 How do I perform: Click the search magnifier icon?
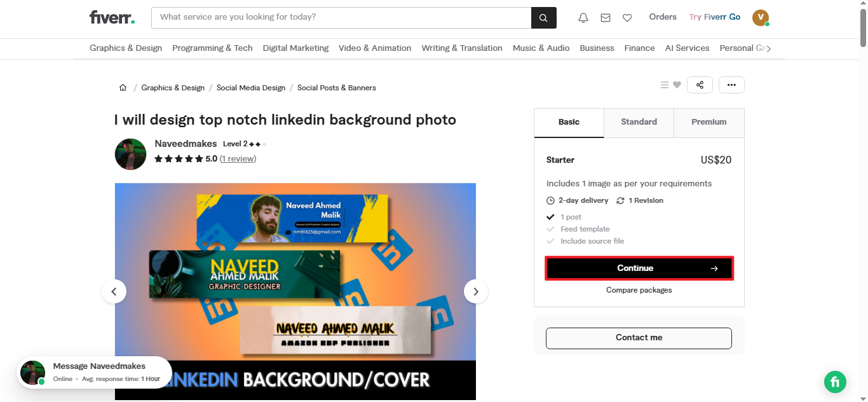tap(543, 17)
